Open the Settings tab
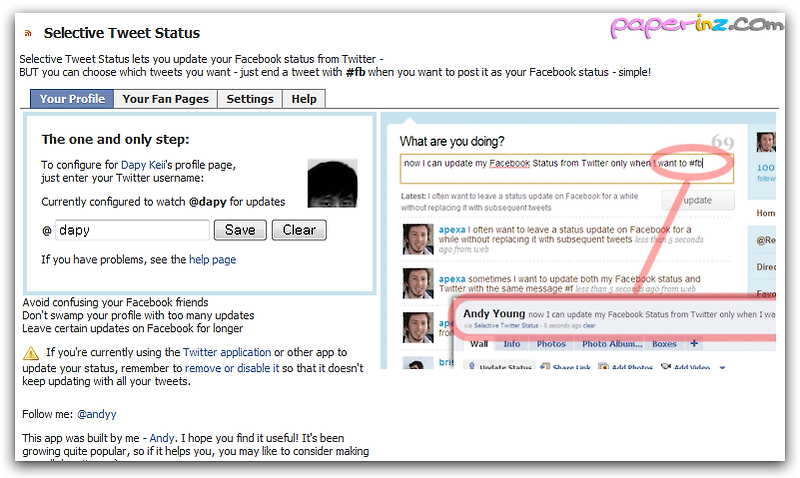 click(x=250, y=99)
